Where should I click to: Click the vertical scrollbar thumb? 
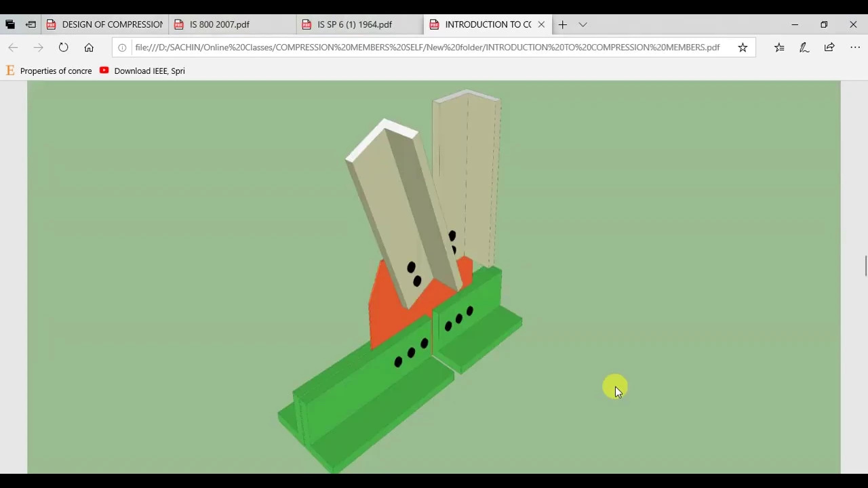coord(865,266)
